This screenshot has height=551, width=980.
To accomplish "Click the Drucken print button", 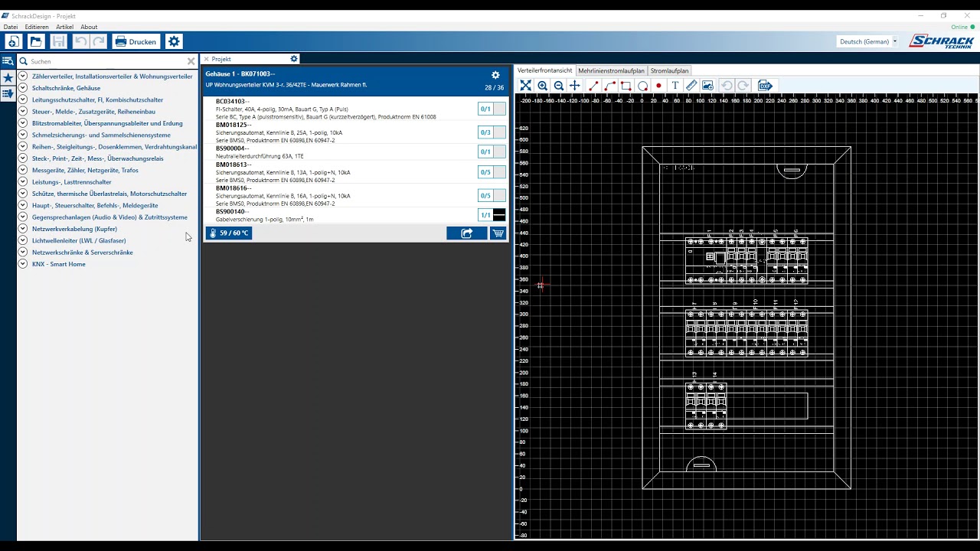I will (136, 41).
